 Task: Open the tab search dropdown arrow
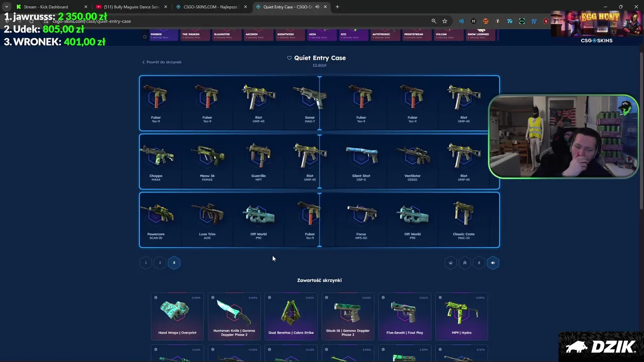[7, 7]
